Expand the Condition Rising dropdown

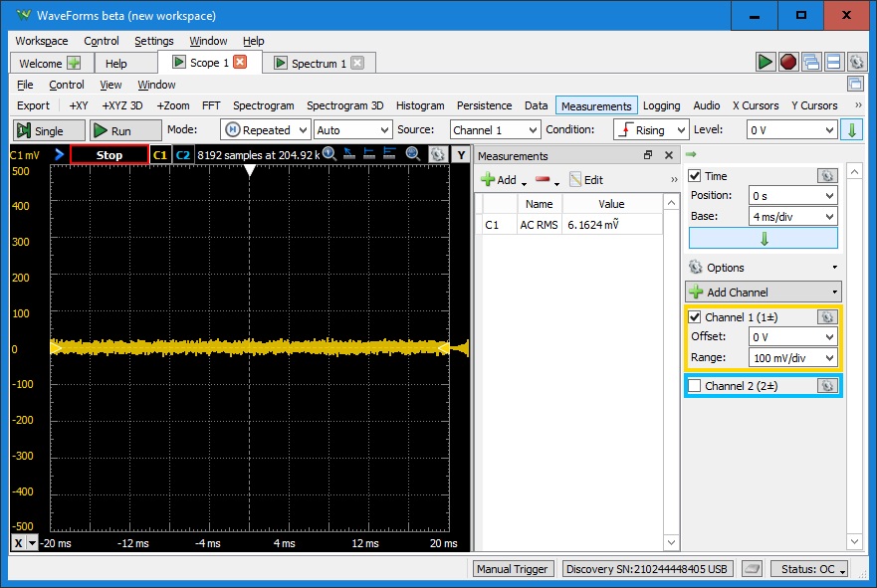click(x=652, y=130)
